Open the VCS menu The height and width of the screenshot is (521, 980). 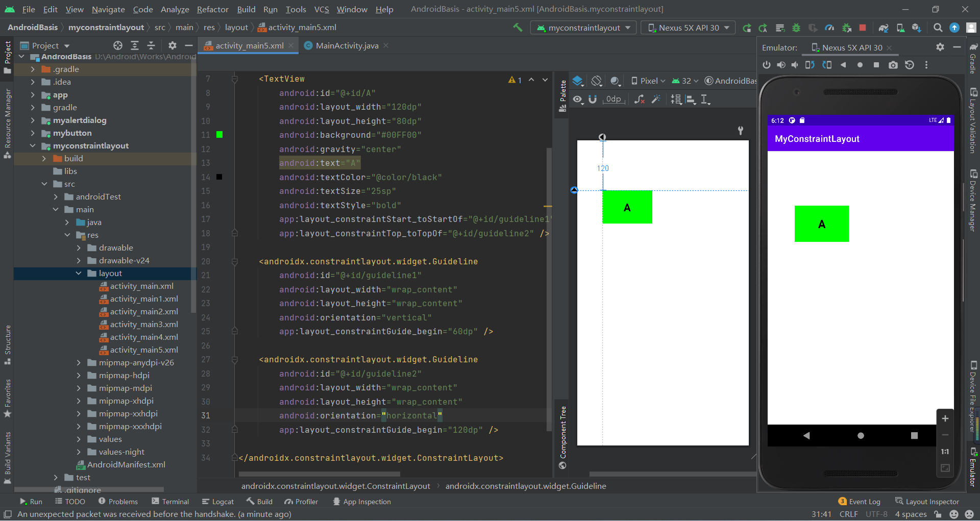(322, 9)
